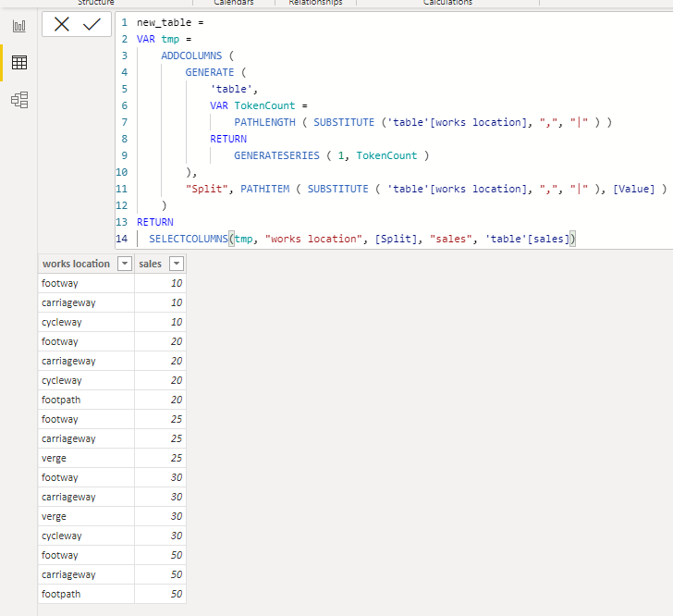Viewport: 673px width, 616px height.
Task: Click PATHLENGTH in formula line 7
Action: click(x=264, y=122)
